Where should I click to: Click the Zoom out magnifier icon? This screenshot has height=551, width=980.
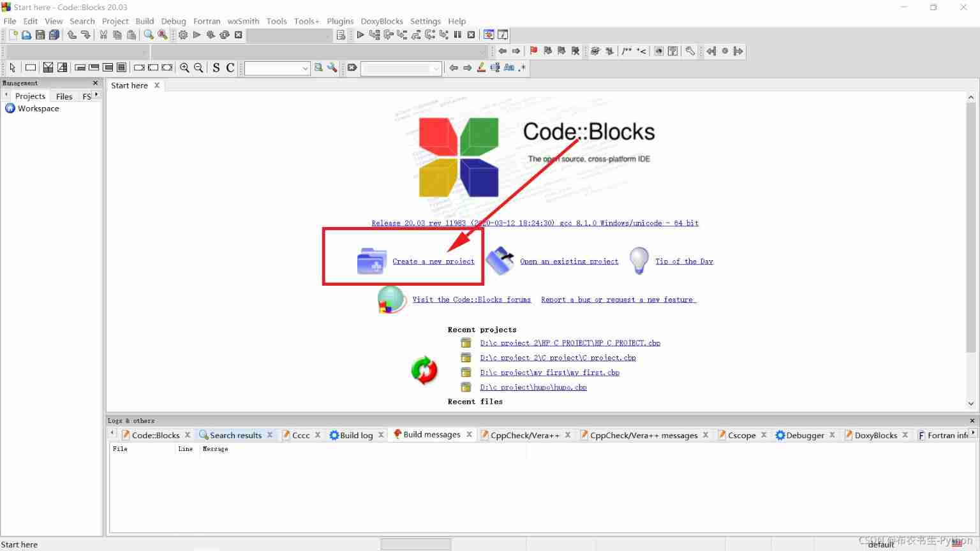point(198,68)
